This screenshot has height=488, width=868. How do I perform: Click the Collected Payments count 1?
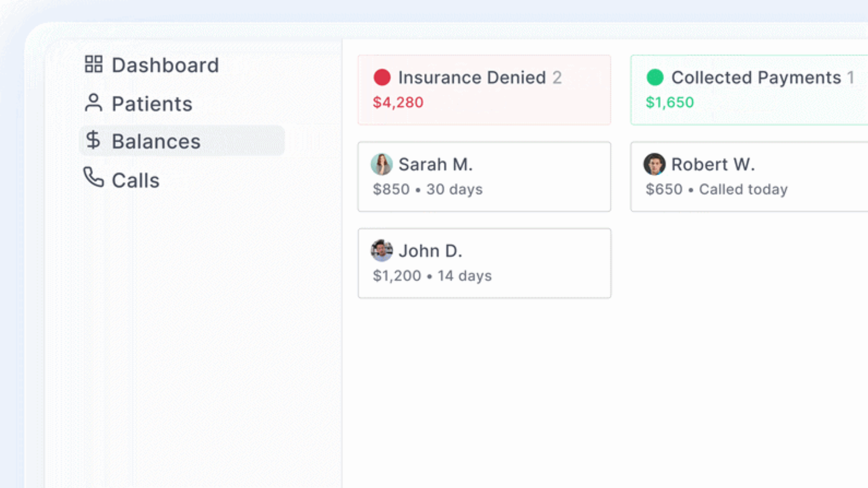tap(851, 77)
